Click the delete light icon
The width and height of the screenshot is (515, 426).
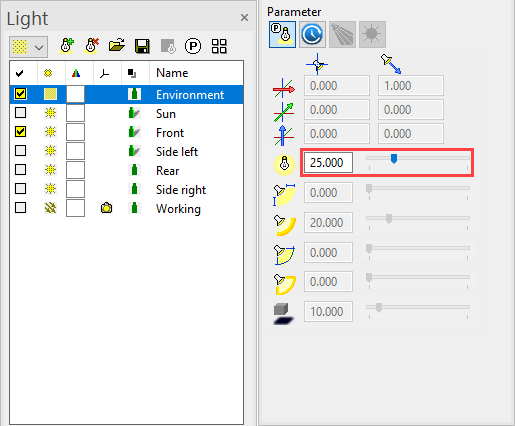click(x=92, y=46)
